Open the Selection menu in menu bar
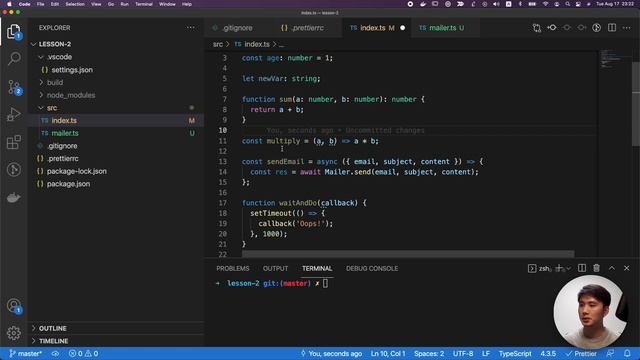Image resolution: width=640 pixels, height=360 pixels. pyautogui.click(x=75, y=4)
